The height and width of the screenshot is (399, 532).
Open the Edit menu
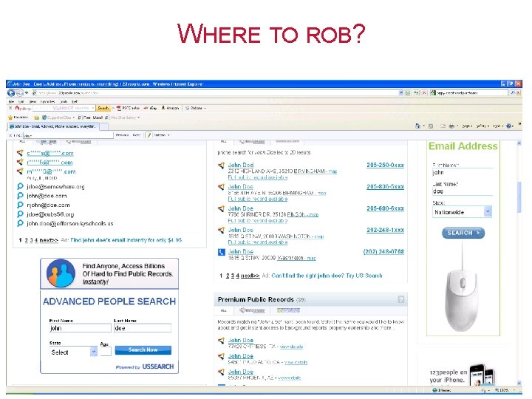pos(21,101)
